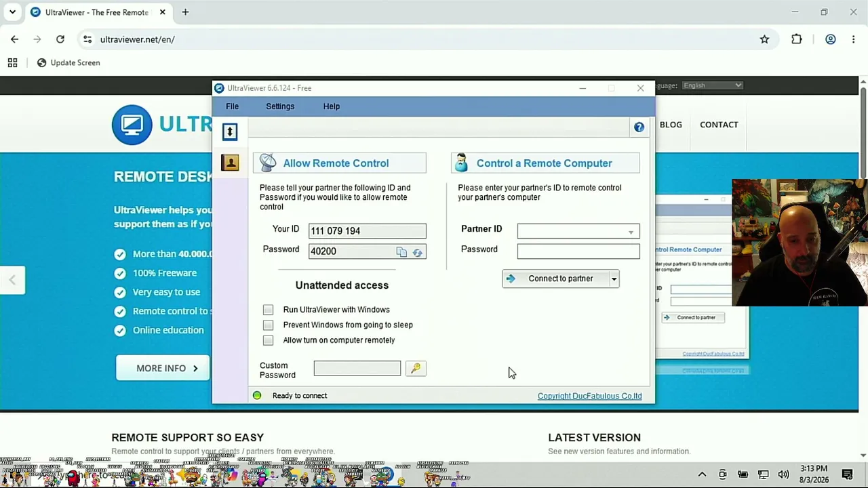The width and height of the screenshot is (868, 488).
Task: Open the network icon in the system tray
Action: pos(763,474)
